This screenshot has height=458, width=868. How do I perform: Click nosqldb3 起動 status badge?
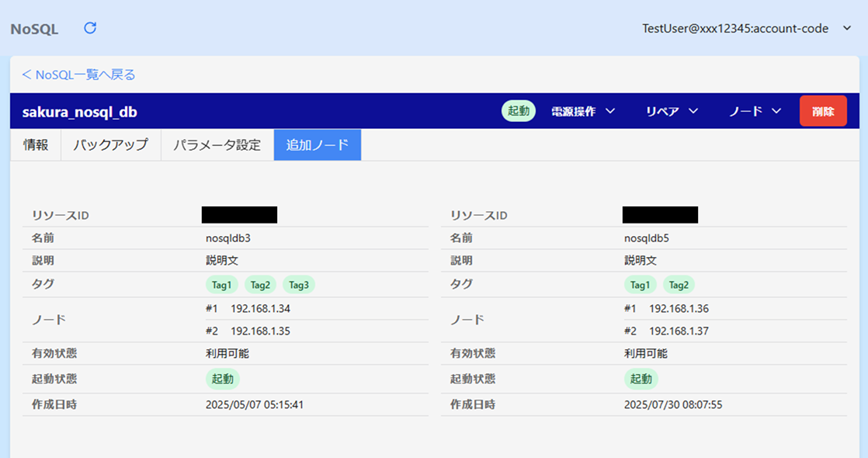point(223,379)
